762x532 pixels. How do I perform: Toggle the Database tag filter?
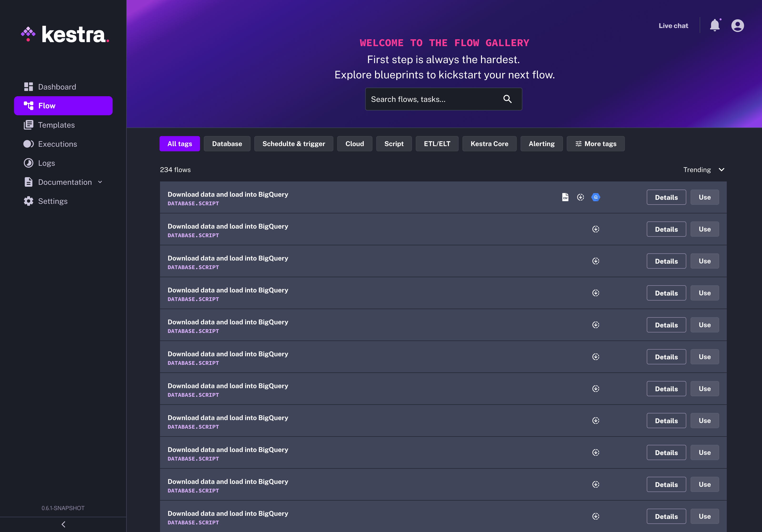(227, 144)
